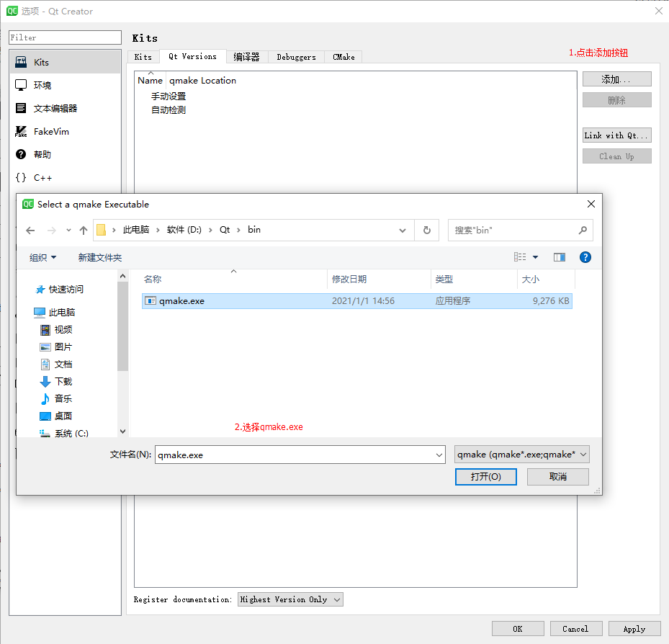Expand 文件名 history dropdown
This screenshot has width=669, height=644.
[x=439, y=455]
